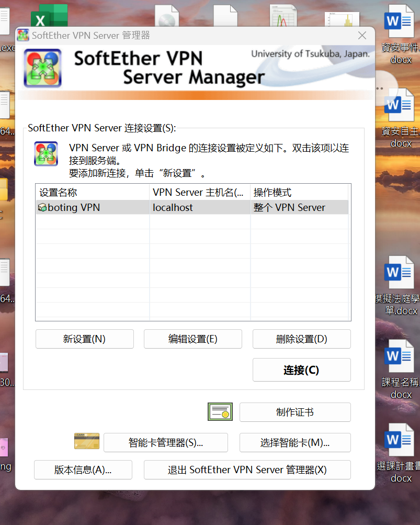
Task: Click 删除设置(D) button
Action: point(301,339)
